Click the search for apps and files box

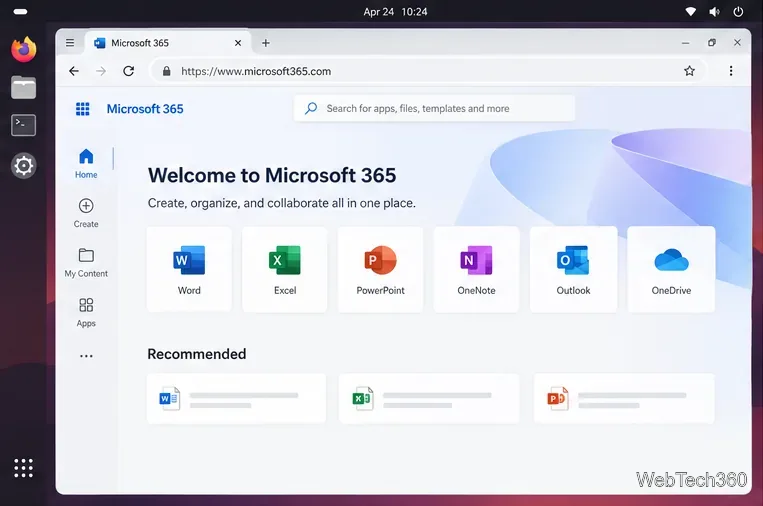click(434, 108)
